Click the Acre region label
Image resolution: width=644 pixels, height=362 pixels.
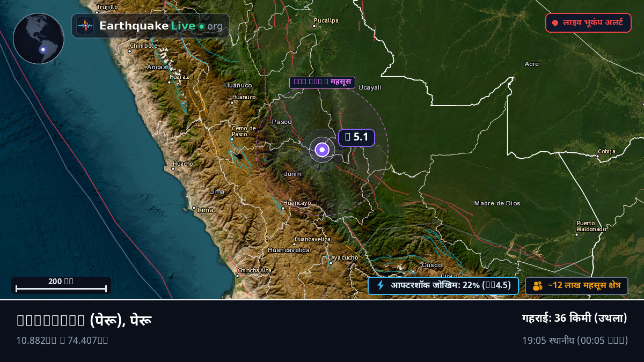tap(531, 64)
